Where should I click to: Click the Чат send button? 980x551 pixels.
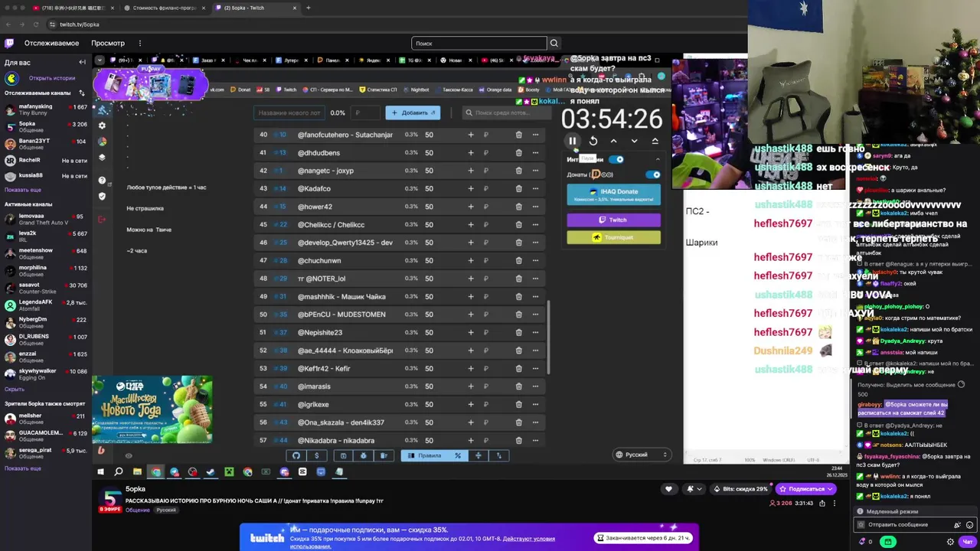968,542
